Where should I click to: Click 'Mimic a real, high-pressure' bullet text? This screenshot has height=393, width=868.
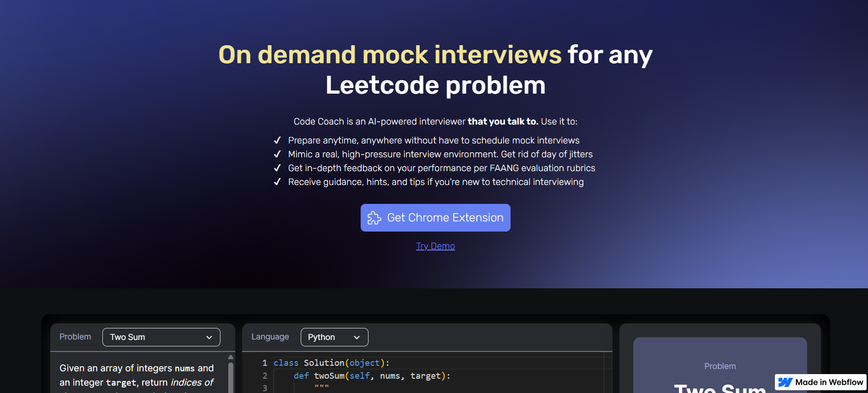(x=440, y=154)
